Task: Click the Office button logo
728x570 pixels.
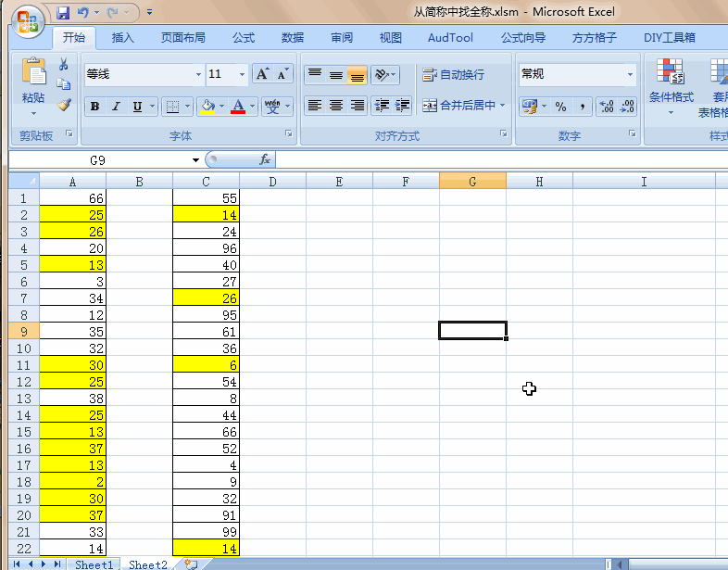Action: 27,19
